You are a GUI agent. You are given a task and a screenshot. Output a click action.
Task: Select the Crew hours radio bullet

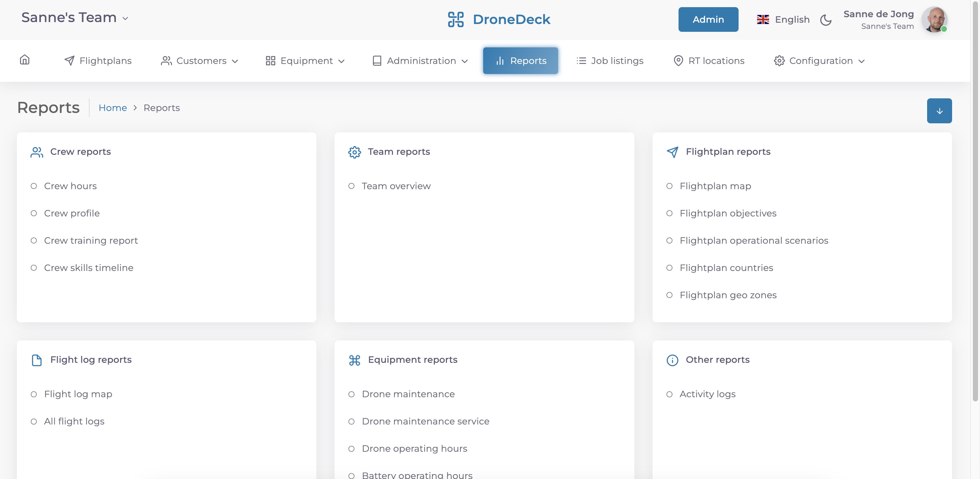tap(34, 186)
